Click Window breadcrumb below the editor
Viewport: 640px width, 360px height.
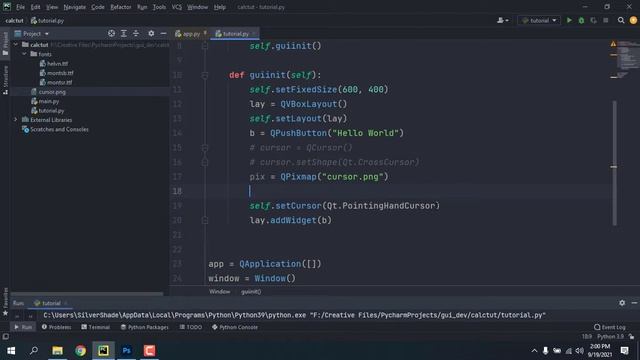pyautogui.click(x=220, y=291)
